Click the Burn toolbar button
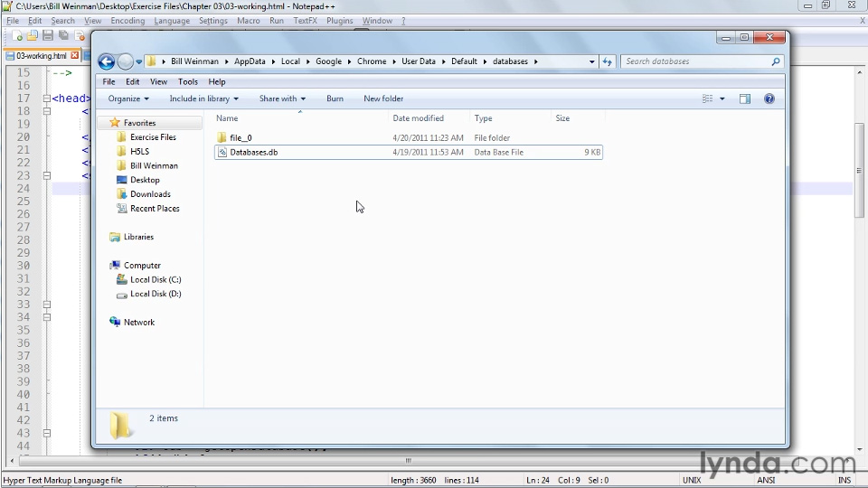This screenshot has width=868, height=488. pos(335,99)
